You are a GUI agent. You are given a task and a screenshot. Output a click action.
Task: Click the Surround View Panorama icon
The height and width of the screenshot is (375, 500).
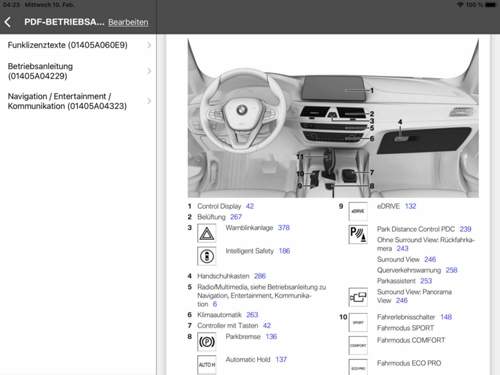(x=358, y=297)
